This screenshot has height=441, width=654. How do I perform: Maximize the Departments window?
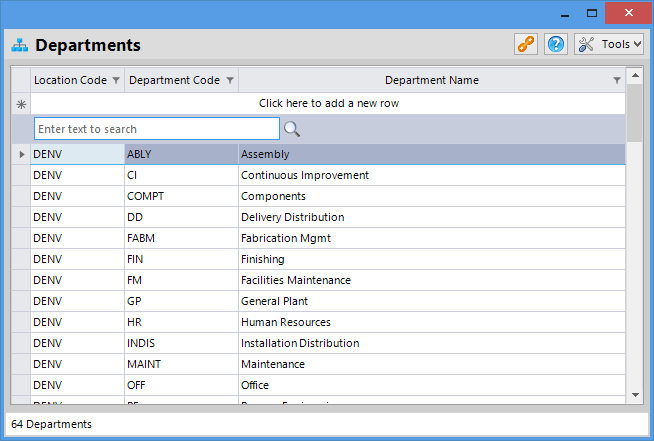[592, 12]
